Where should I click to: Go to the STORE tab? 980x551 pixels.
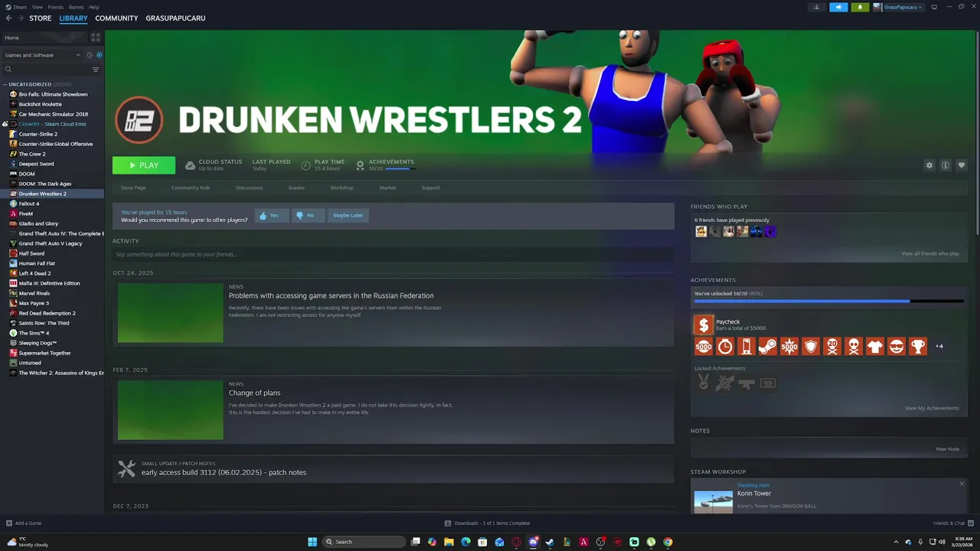[41, 18]
